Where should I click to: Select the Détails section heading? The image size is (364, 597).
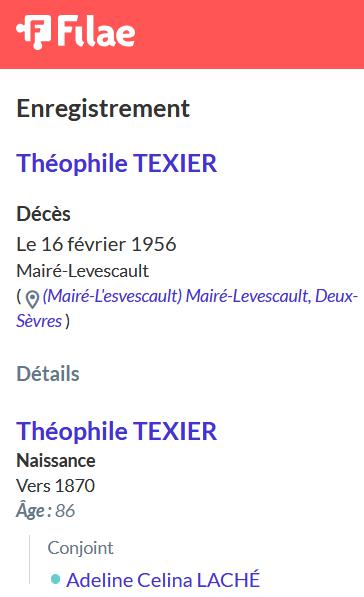coord(48,374)
